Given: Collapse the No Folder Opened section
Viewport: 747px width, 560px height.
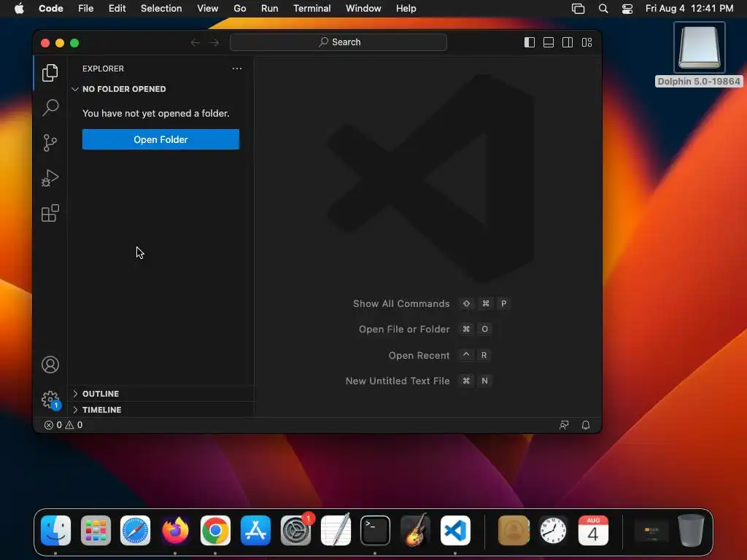Looking at the screenshot, I should [161, 89].
